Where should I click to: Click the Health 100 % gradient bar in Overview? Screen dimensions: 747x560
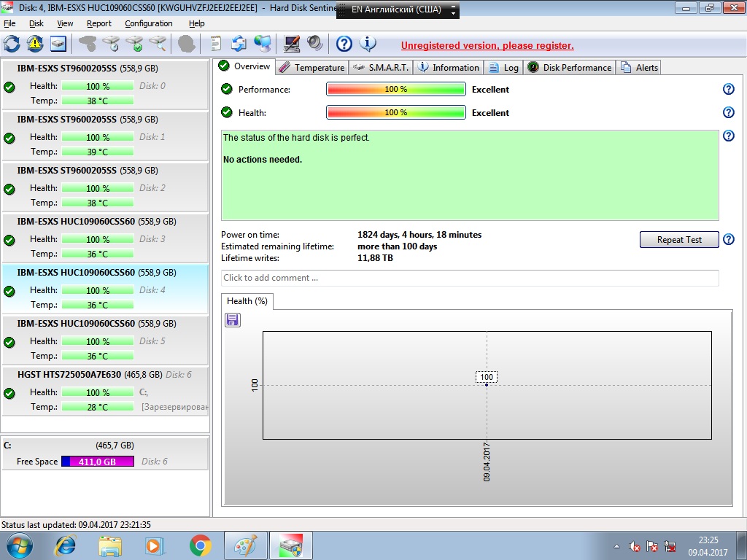pos(396,112)
